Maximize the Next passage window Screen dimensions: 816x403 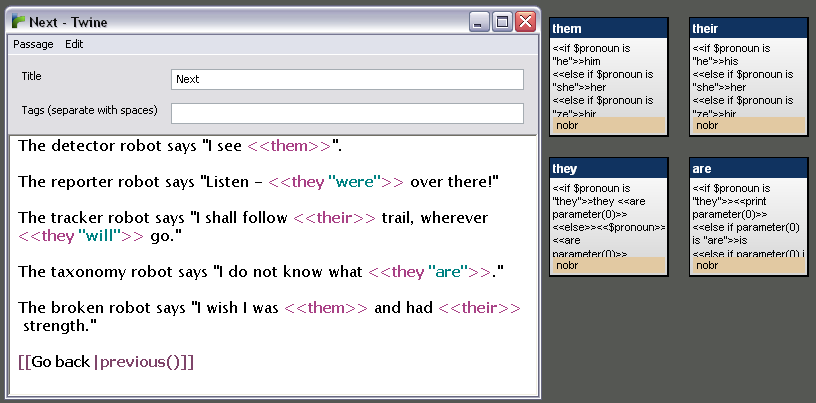[503, 21]
